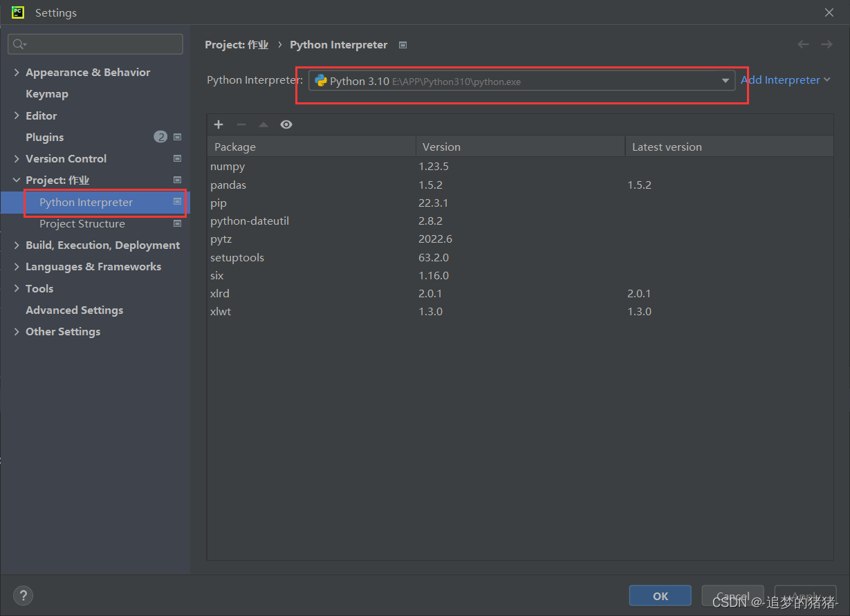850x616 pixels.
Task: Click Project: 作业 in breadcrumb
Action: pyautogui.click(x=237, y=44)
